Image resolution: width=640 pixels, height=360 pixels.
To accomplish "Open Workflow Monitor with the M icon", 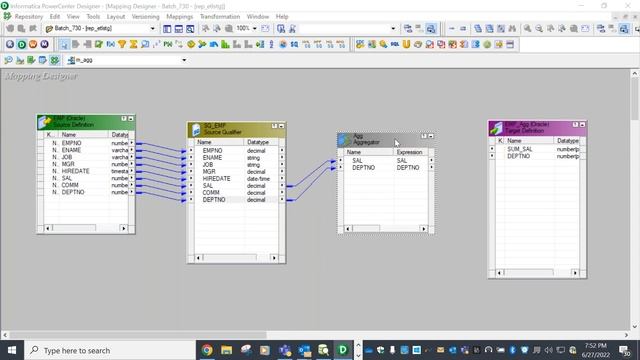I will (x=44, y=44).
